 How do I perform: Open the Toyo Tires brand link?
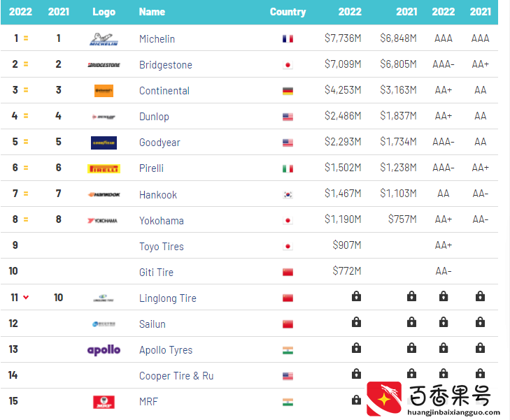[x=162, y=247]
